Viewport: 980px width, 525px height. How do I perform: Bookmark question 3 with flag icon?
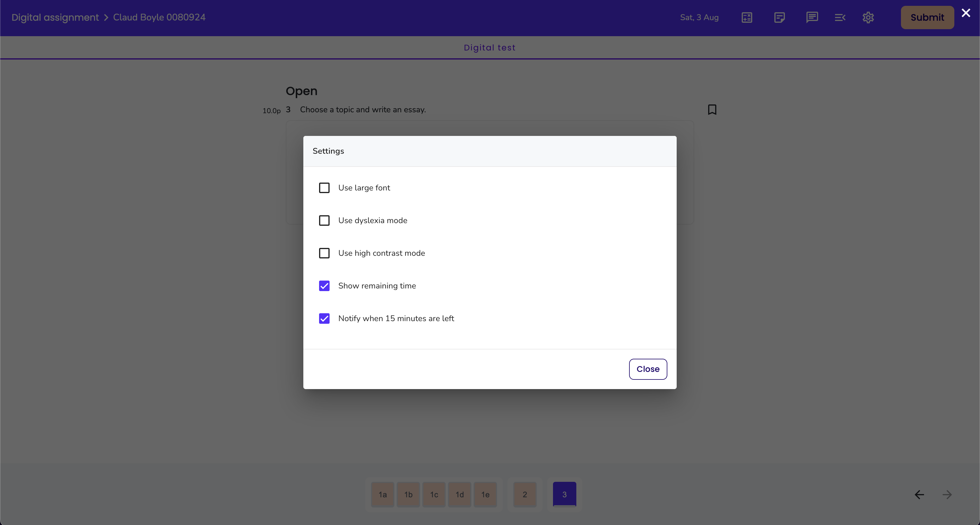pyautogui.click(x=712, y=110)
